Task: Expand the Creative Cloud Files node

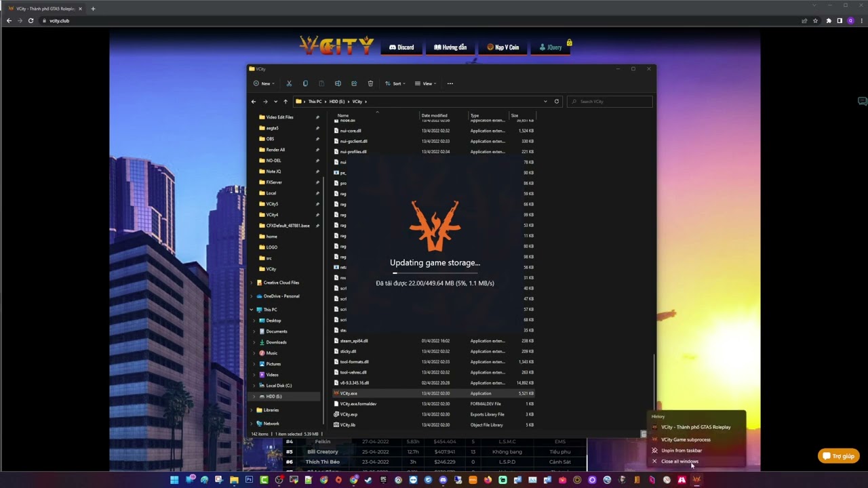Action: tap(252, 283)
